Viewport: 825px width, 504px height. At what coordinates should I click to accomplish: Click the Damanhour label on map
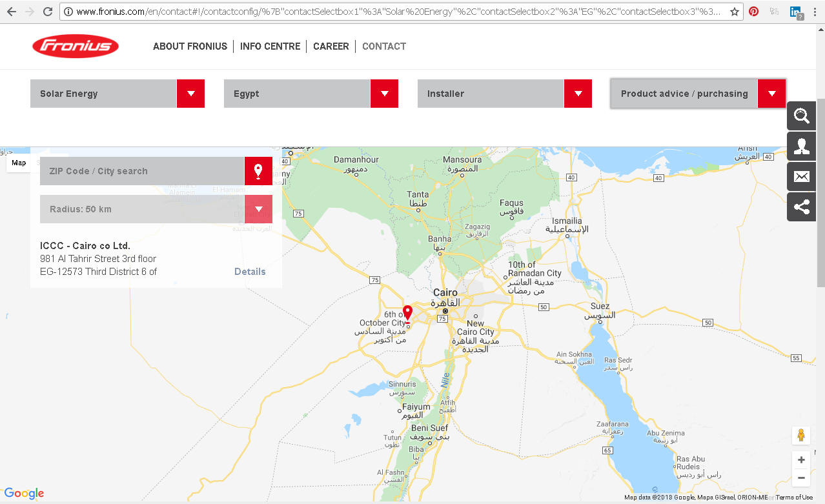[x=356, y=159]
